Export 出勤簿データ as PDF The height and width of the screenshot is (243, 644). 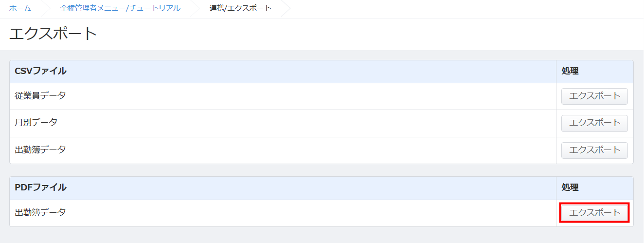point(594,213)
